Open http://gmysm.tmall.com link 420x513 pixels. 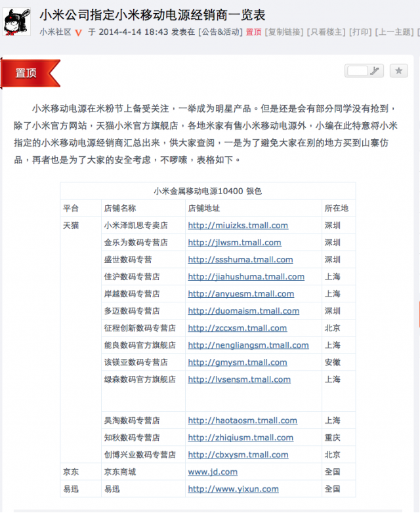coord(238,362)
